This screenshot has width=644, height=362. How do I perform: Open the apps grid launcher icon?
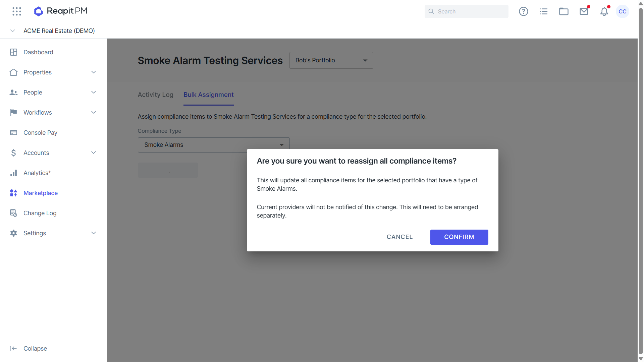pos(17,11)
